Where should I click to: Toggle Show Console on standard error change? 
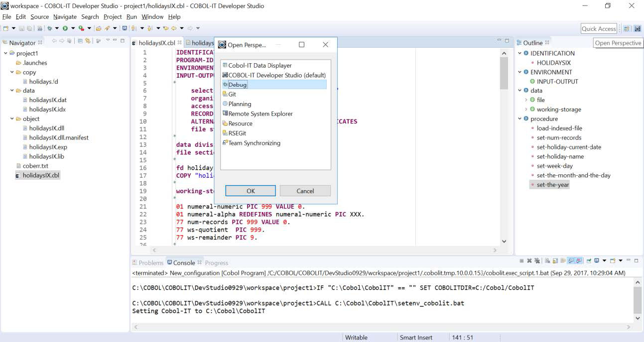[x=579, y=261]
